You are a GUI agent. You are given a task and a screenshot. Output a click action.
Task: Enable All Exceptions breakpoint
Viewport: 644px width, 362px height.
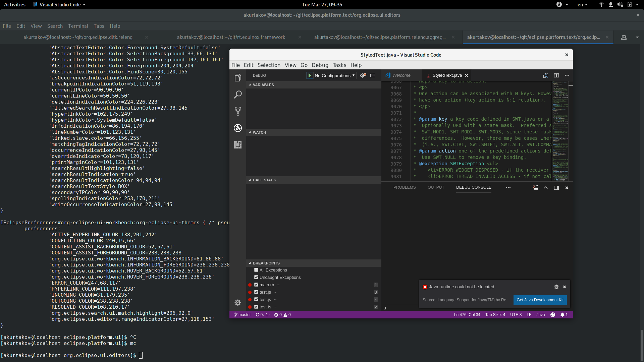[x=256, y=270]
